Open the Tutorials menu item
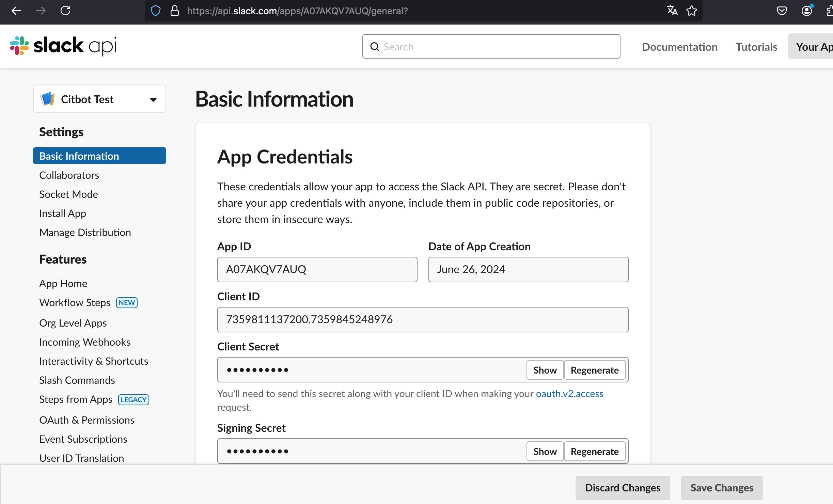 (757, 47)
